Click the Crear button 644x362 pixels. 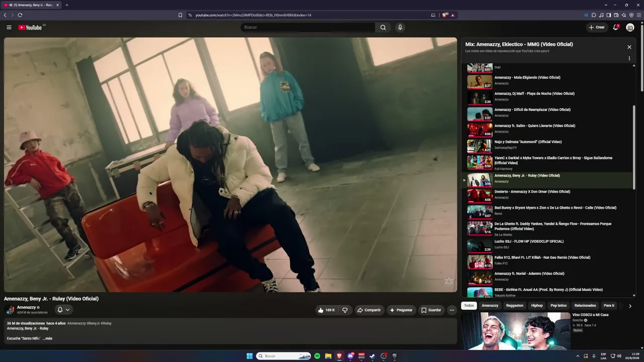pos(597,27)
